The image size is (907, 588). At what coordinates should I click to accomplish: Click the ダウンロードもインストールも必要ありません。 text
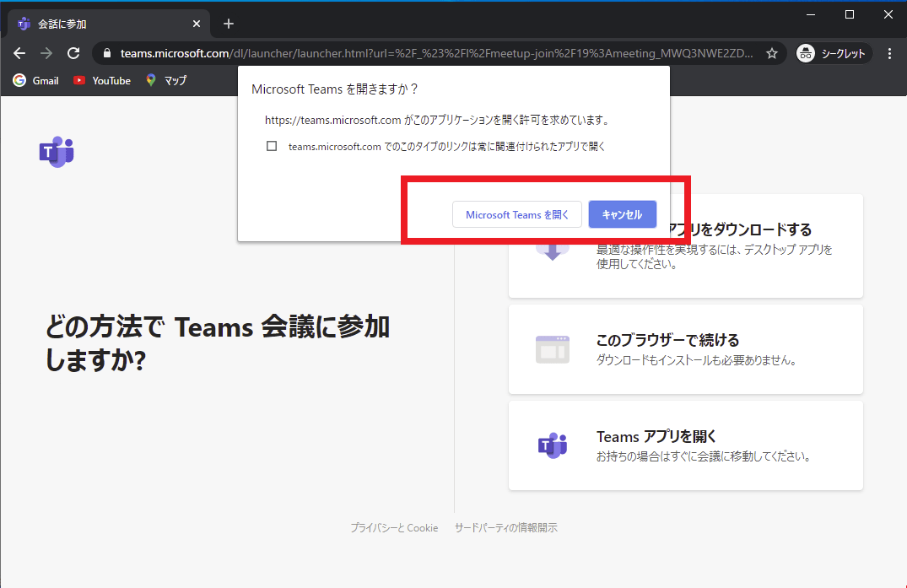[x=697, y=360]
